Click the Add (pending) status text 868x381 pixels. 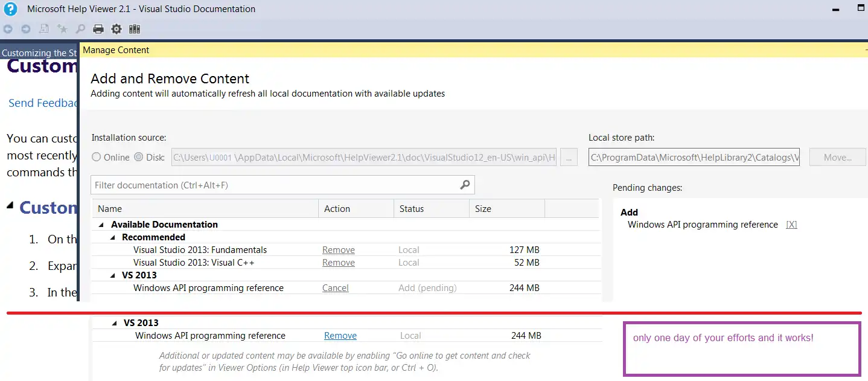(x=427, y=288)
